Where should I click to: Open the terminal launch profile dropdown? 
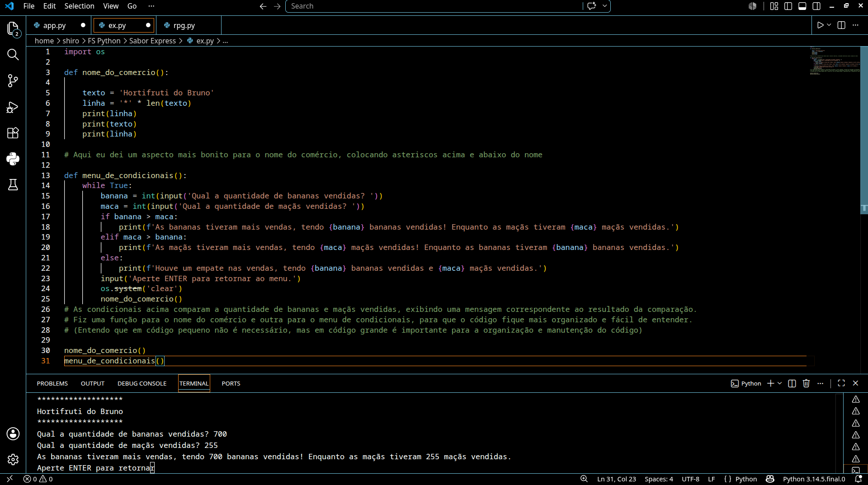click(780, 383)
